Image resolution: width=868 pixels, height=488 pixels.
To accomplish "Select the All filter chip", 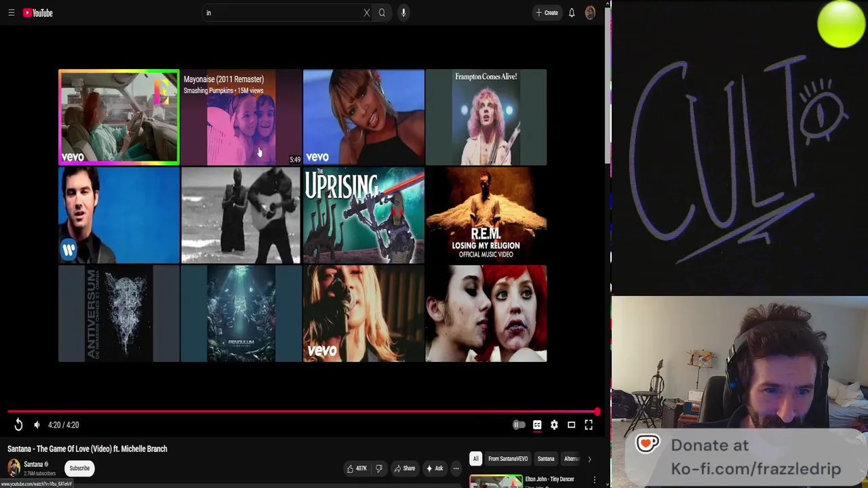I will point(475,459).
